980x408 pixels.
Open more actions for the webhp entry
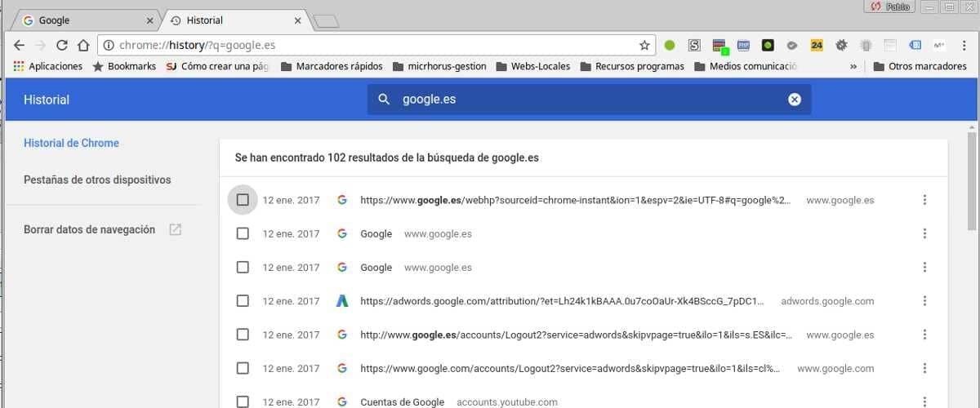click(924, 200)
